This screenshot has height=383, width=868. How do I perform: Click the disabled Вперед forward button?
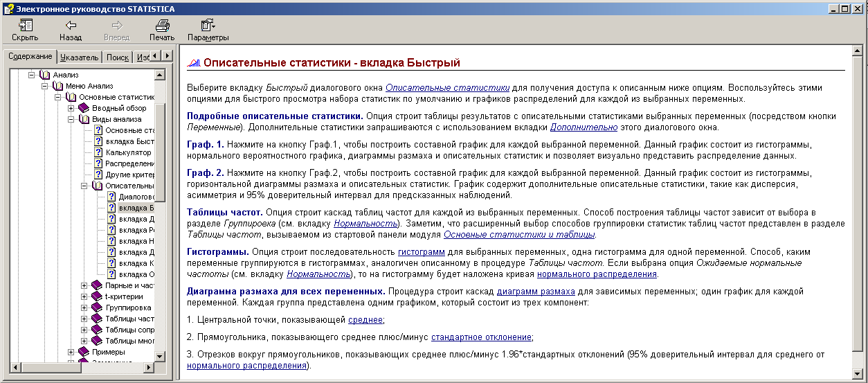(116, 30)
